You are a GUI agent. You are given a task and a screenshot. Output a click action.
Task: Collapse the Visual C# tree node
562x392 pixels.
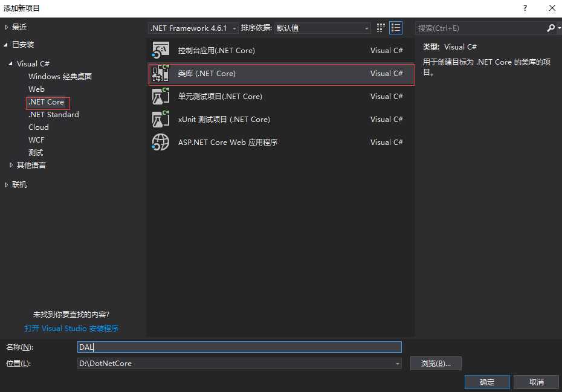click(x=11, y=63)
